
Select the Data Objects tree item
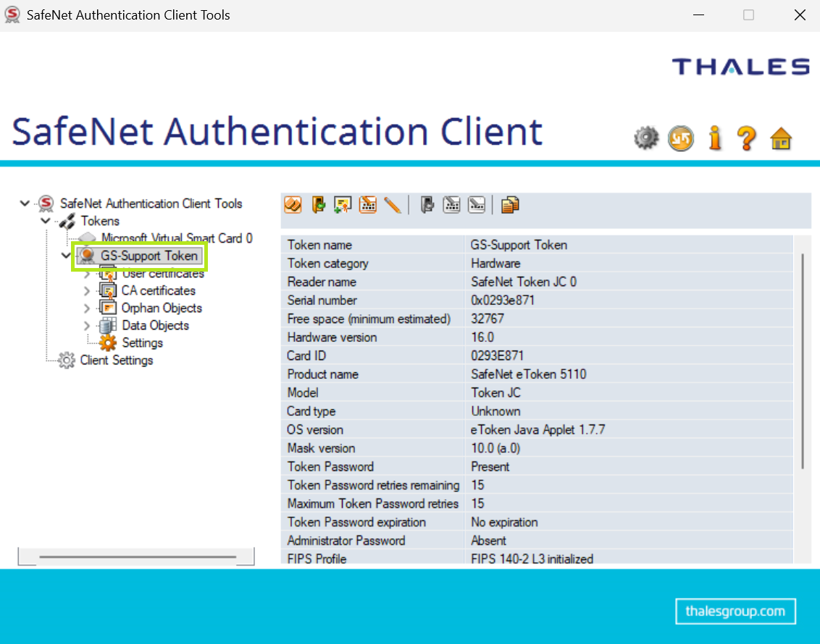tap(155, 325)
